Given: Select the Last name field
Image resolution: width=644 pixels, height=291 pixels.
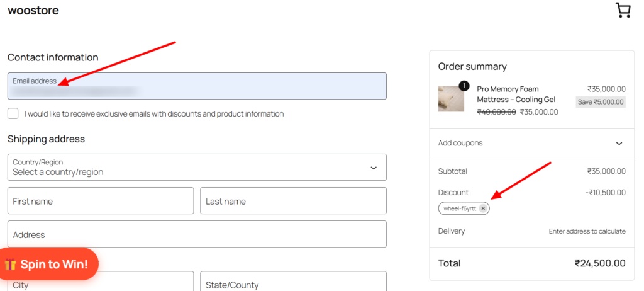Looking at the screenshot, I should 293,201.
